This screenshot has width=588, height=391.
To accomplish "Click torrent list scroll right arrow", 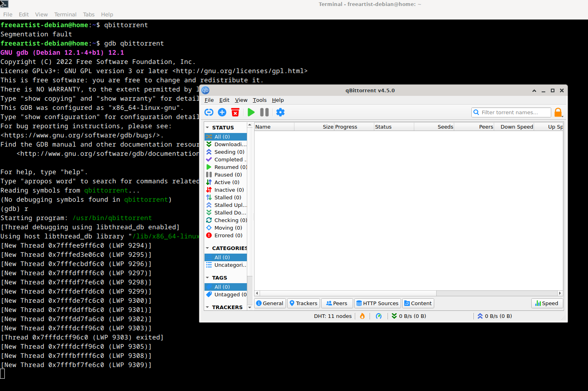I will [560, 293].
